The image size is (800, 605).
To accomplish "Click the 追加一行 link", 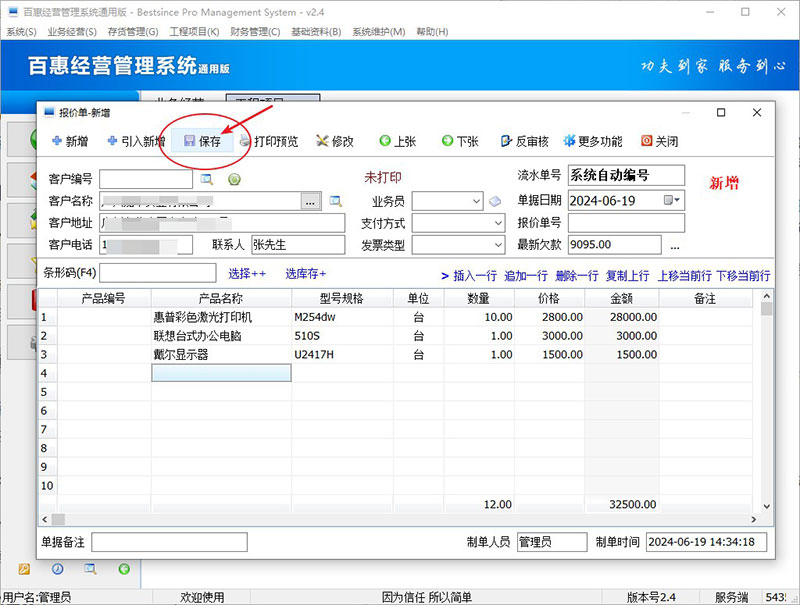I will pyautogui.click(x=526, y=276).
